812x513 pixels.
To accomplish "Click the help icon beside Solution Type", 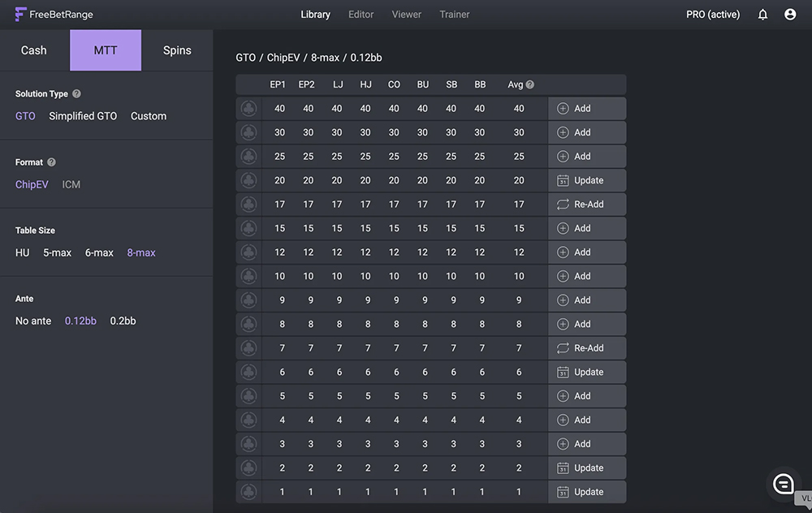I will pyautogui.click(x=76, y=94).
